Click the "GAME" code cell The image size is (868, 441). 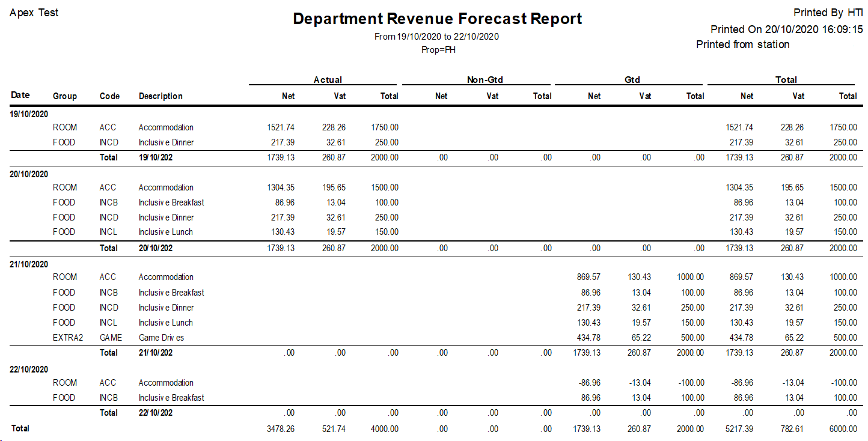tap(111, 338)
